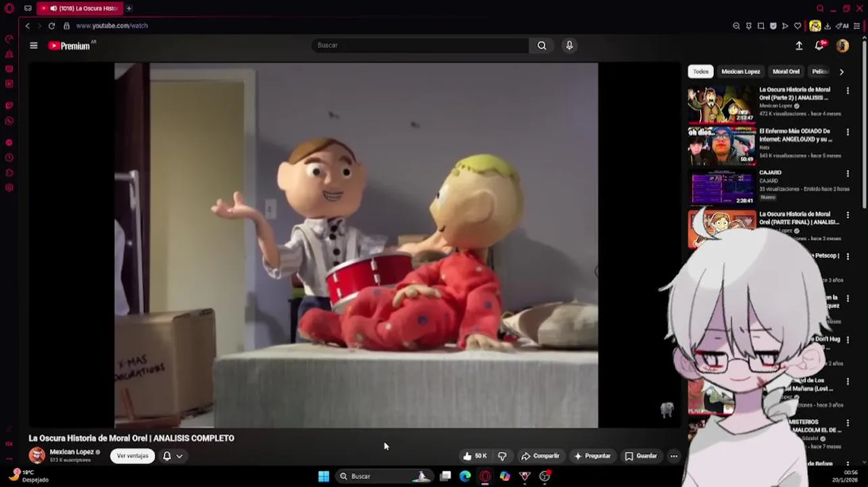Click the Preguntar button

click(x=592, y=456)
